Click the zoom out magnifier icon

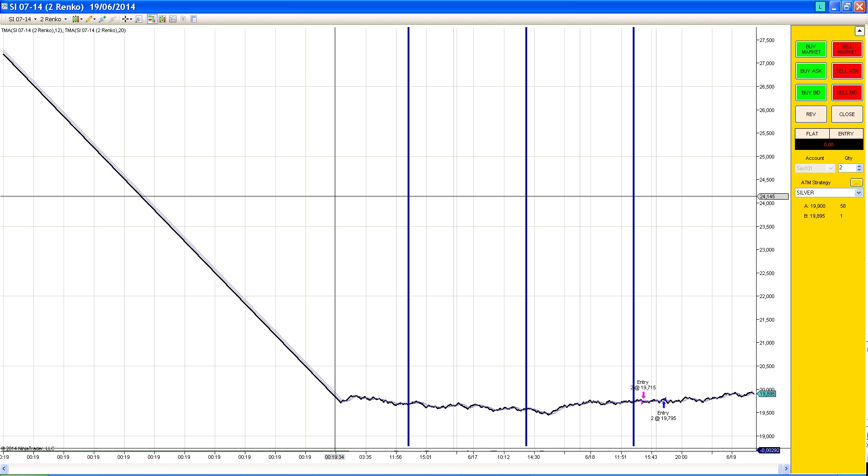[x=113, y=19]
